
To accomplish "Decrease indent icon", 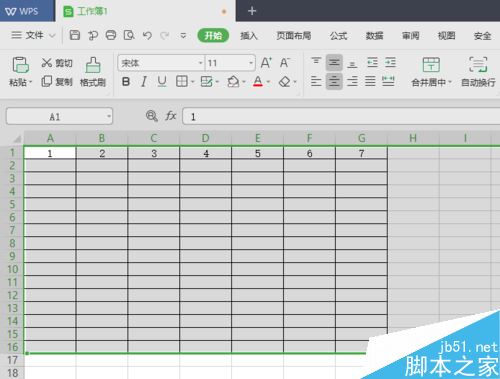I will [x=372, y=62].
